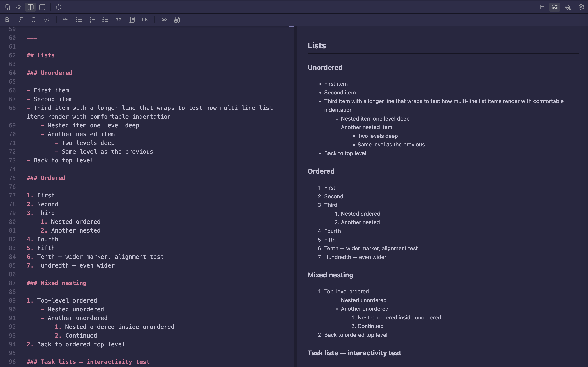Apply bold formatting
Image resolution: width=588 pixels, height=367 pixels.
point(7,20)
